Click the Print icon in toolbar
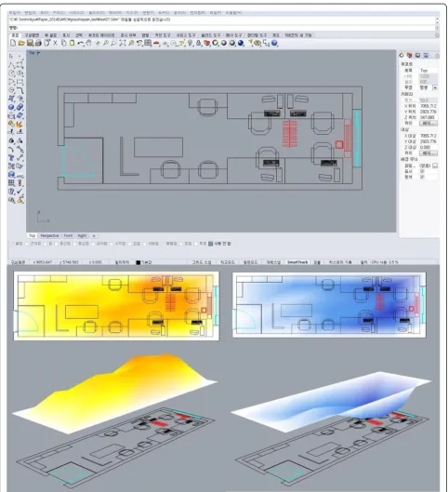 (x=38, y=43)
